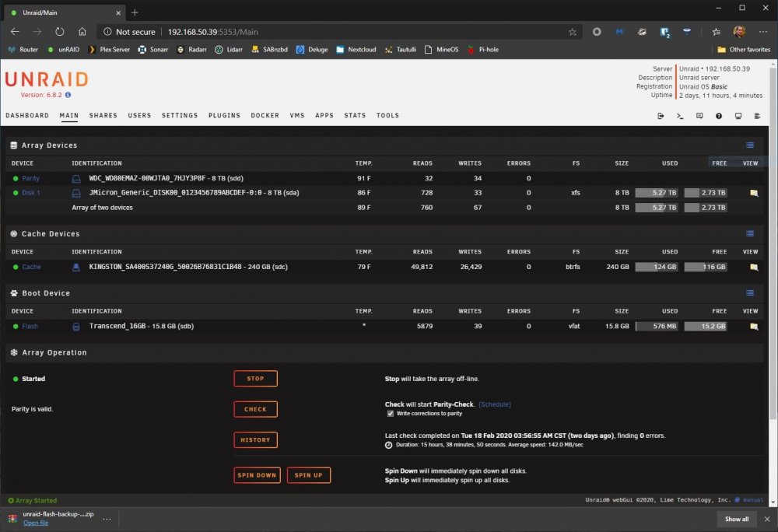Open downloaded unraid-flash-backup file

[x=36, y=523]
